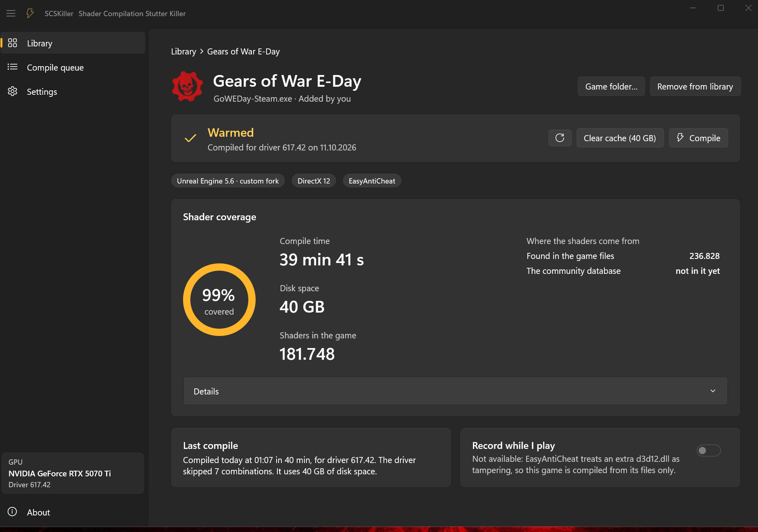Viewport: 758px width, 532px height.
Task: Click the Gears of War skull icon
Action: click(187, 86)
